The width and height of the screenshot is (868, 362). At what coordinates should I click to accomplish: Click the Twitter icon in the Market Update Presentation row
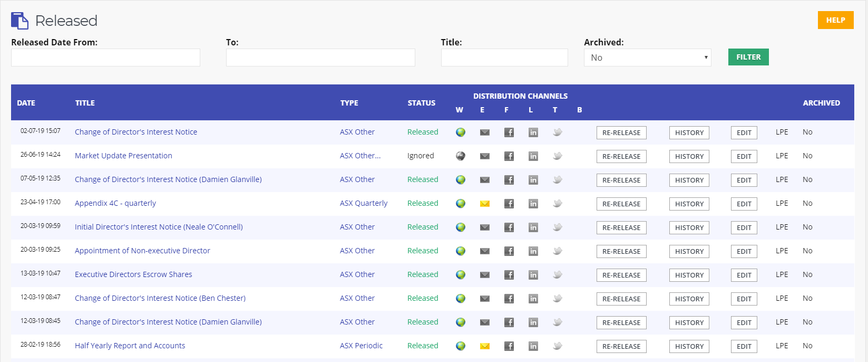coord(558,156)
